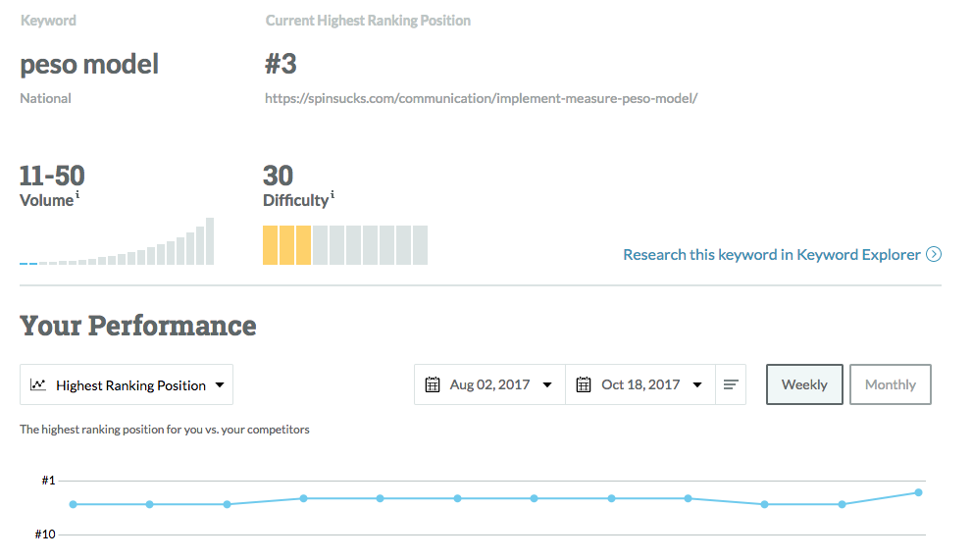The image size is (972, 560).
Task: Click the calendar icon beside Oct 18, 2017
Action: coord(584,385)
